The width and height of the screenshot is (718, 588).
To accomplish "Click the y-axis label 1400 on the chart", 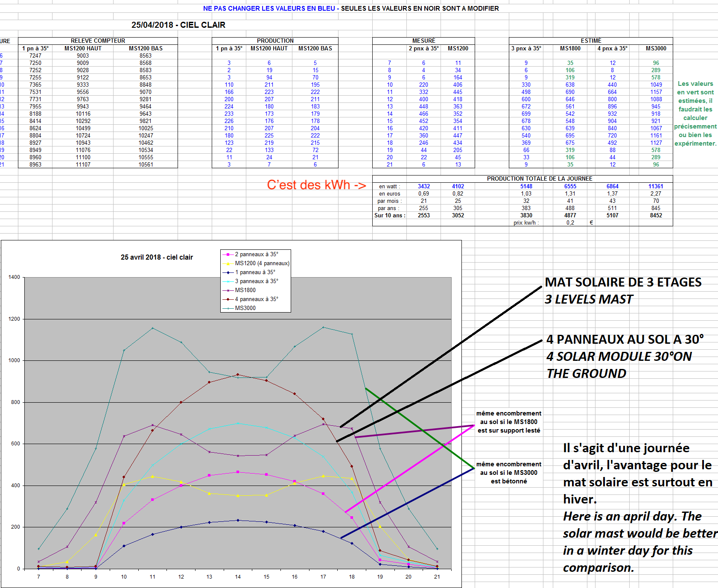I will [14, 277].
